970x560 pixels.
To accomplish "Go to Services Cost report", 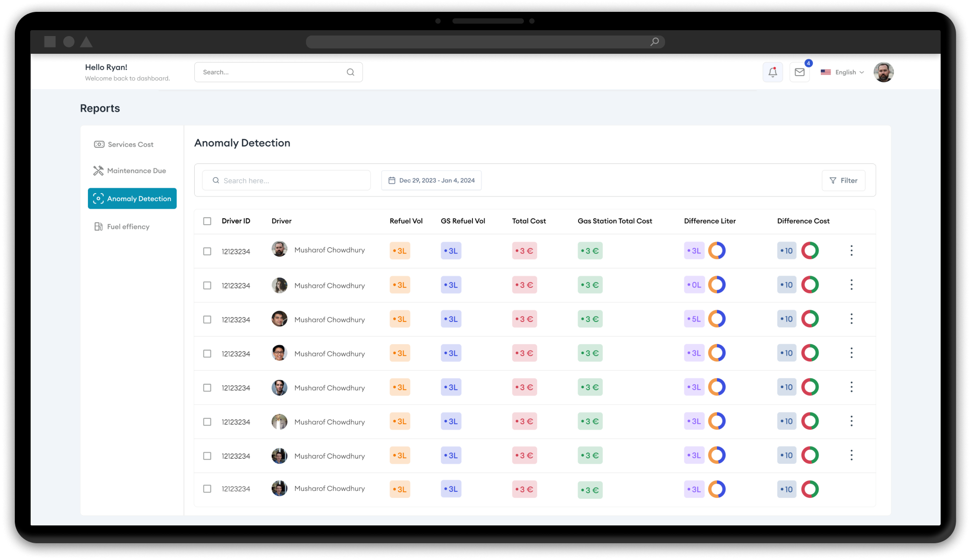I will pos(131,145).
